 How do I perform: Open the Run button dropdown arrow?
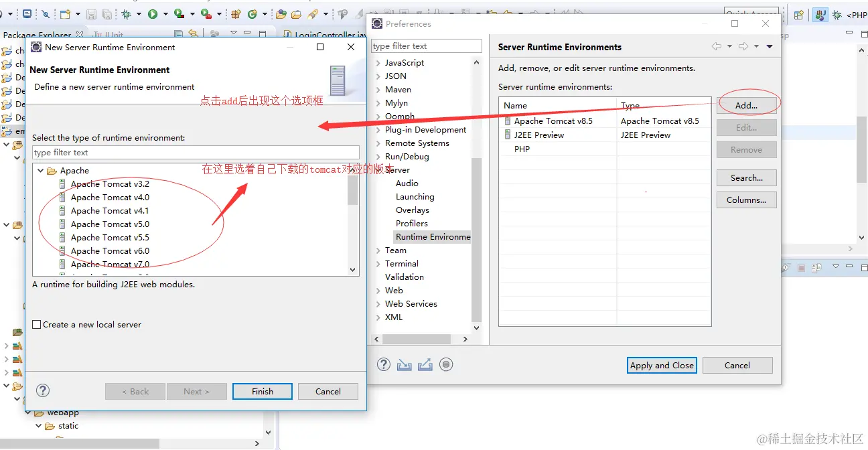click(165, 14)
